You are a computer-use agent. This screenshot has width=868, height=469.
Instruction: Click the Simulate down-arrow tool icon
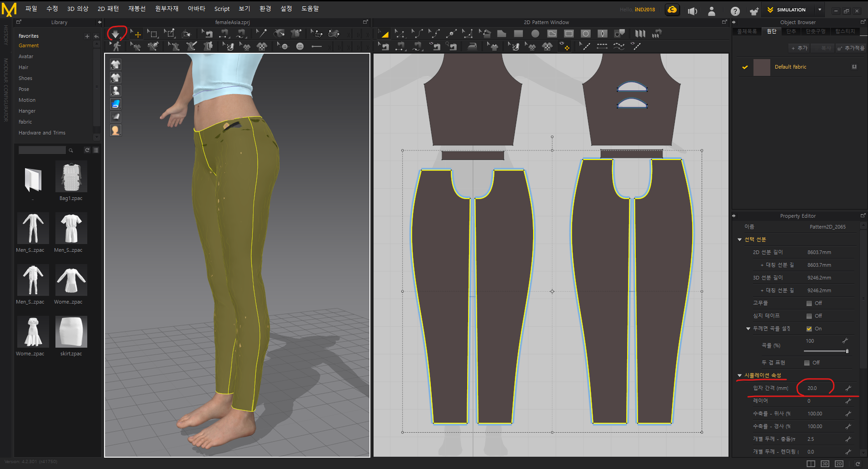116,34
